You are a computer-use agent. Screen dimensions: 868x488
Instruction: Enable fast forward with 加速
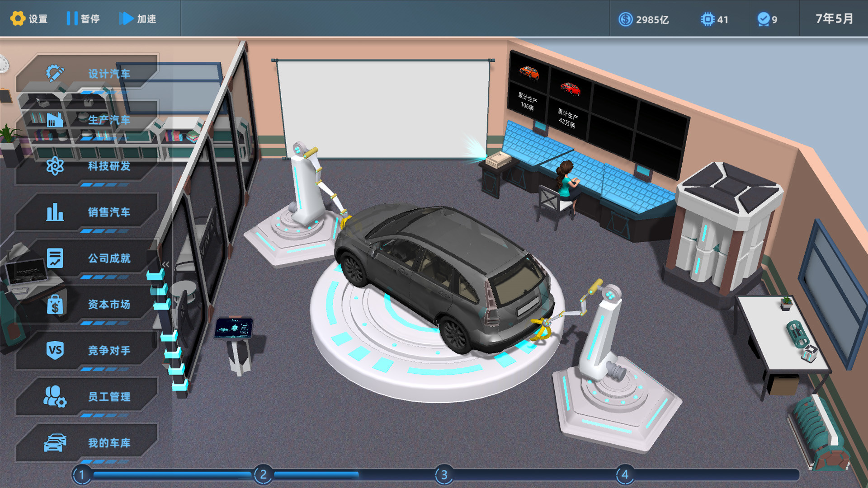(x=138, y=19)
